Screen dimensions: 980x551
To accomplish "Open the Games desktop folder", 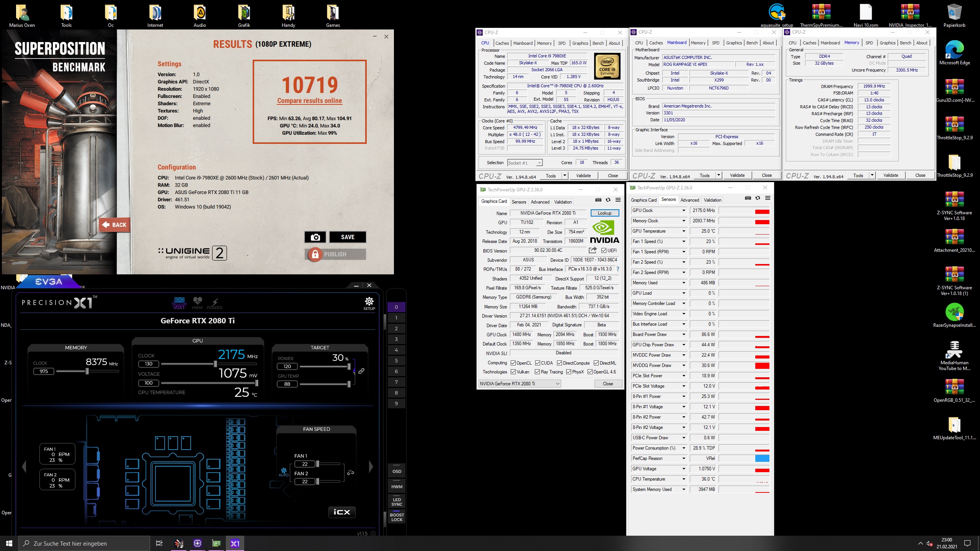I will pos(333,15).
